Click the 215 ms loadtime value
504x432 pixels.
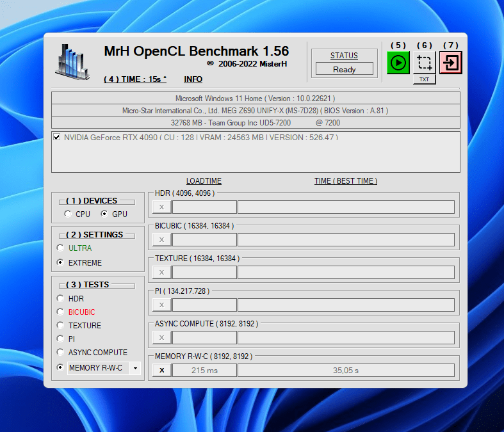pos(205,371)
